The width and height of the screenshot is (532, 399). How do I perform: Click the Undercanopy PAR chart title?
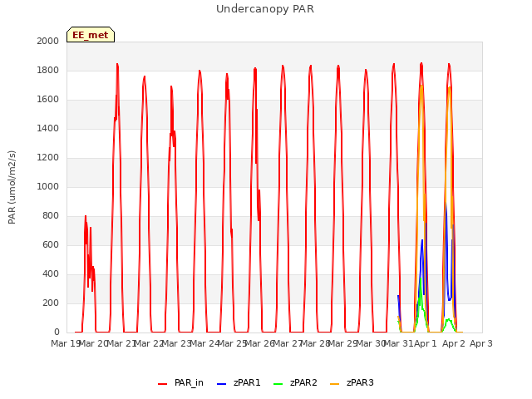[265, 9]
